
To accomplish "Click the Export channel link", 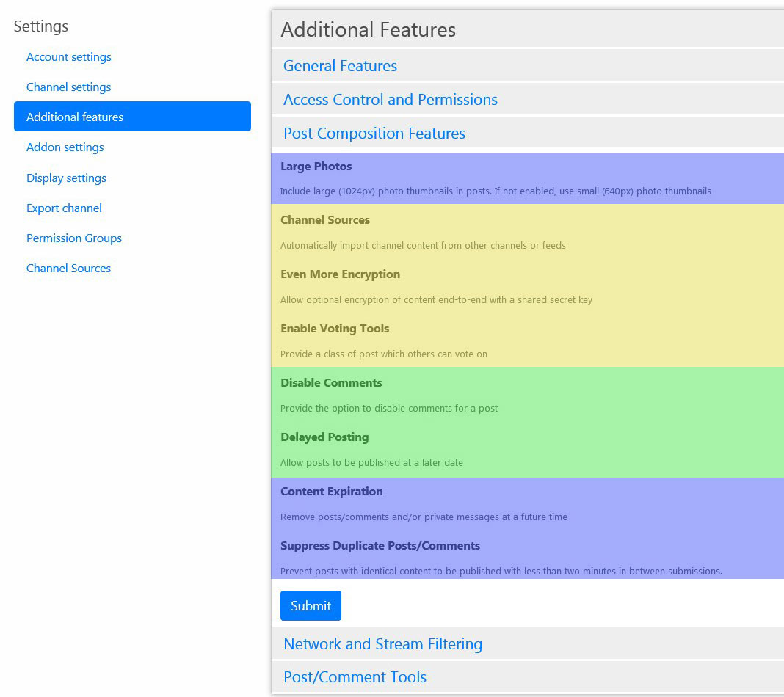I will tap(64, 208).
